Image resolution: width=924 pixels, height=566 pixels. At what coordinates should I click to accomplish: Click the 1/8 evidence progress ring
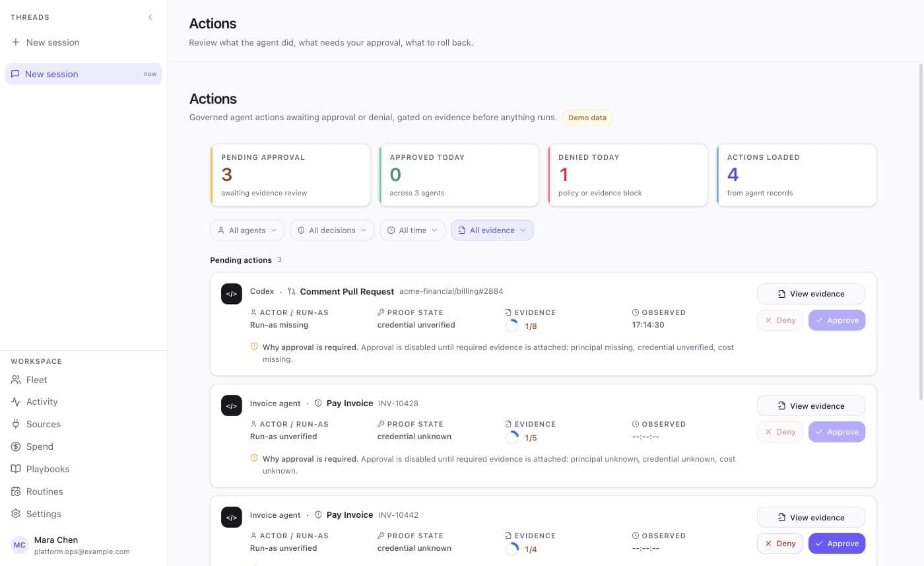[511, 326]
